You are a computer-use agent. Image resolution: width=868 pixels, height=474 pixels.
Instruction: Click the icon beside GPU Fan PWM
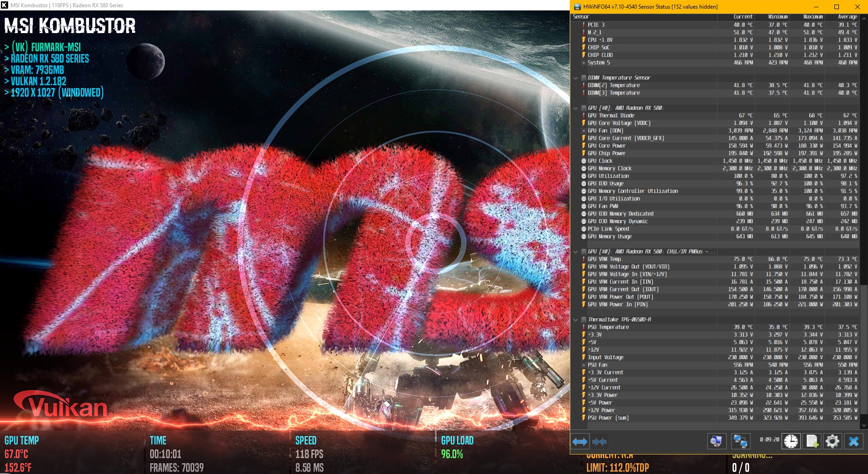(x=584, y=206)
